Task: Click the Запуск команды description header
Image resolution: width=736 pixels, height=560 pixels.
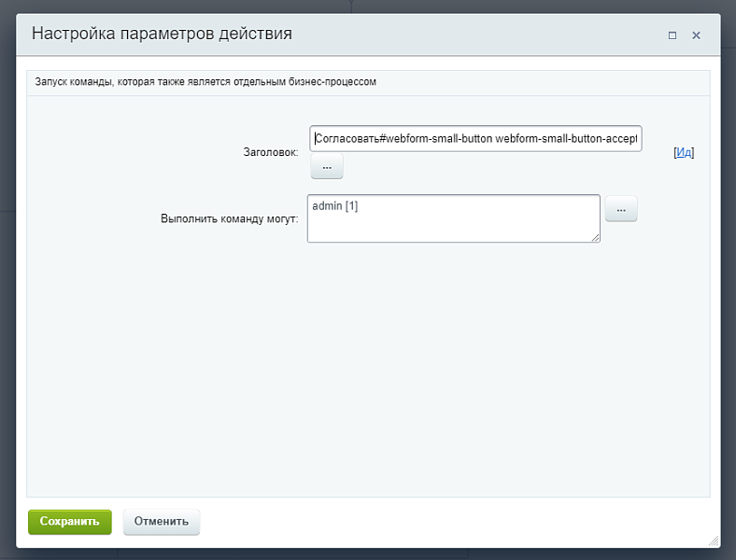Action: (x=205, y=82)
